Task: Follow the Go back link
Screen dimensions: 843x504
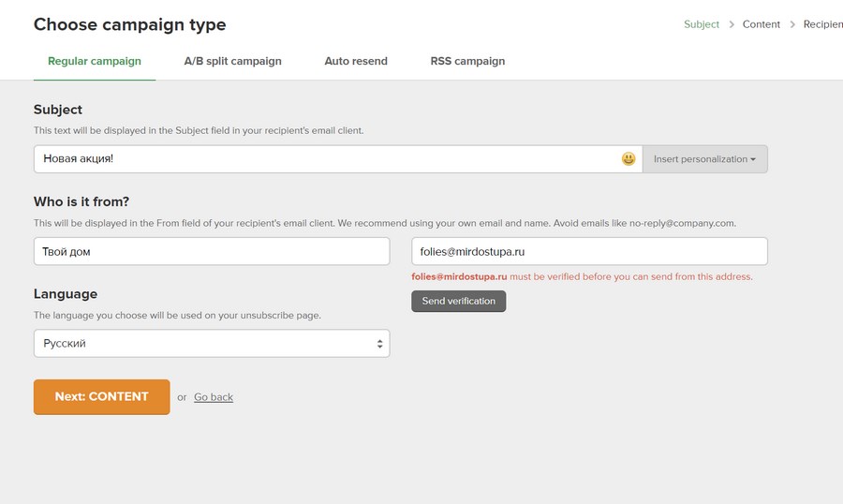Action: [x=214, y=397]
